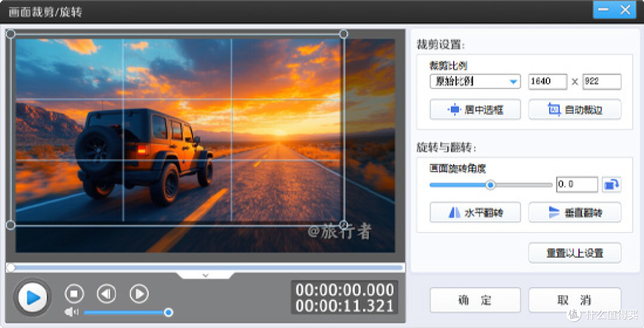Cancel with the 取消 button
Viewport: 644px width, 328px height.
(575, 300)
